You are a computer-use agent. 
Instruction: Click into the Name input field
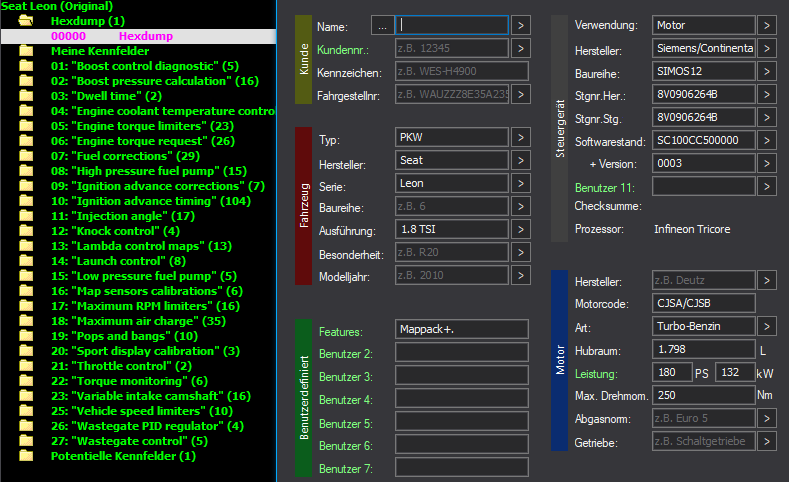tap(452, 25)
